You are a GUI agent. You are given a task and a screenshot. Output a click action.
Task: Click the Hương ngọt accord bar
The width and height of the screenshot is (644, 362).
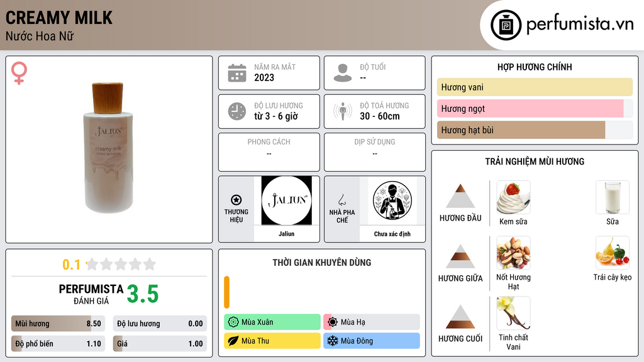(x=535, y=108)
